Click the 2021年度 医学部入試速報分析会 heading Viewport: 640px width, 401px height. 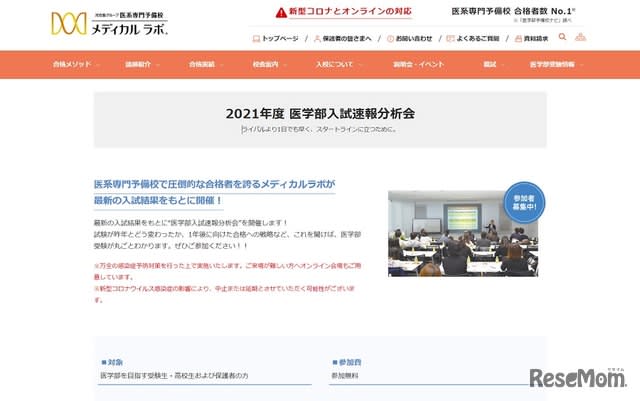click(x=320, y=114)
